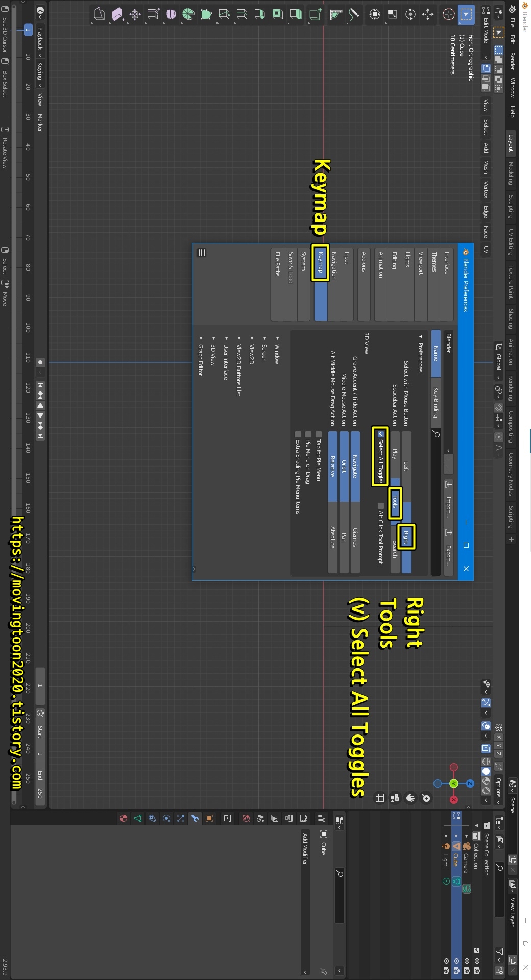The width and height of the screenshot is (531, 980).
Task: Open the Physics properties tab
Action: [x=166, y=818]
